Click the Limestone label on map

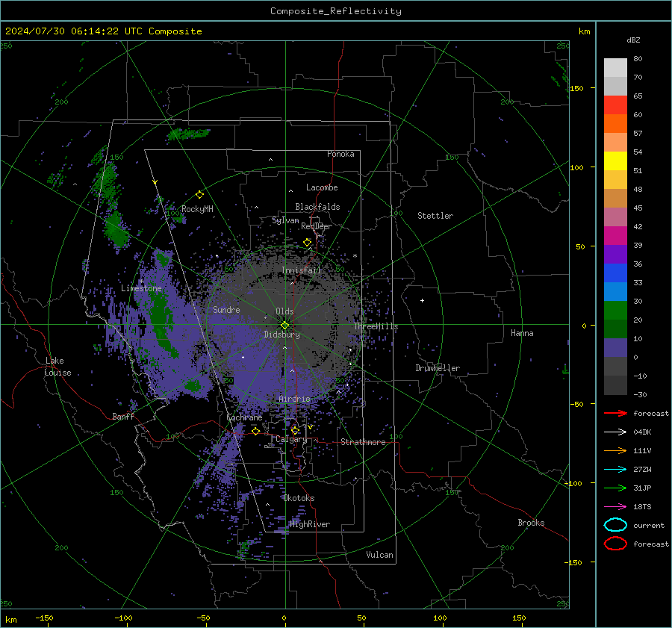(x=141, y=288)
